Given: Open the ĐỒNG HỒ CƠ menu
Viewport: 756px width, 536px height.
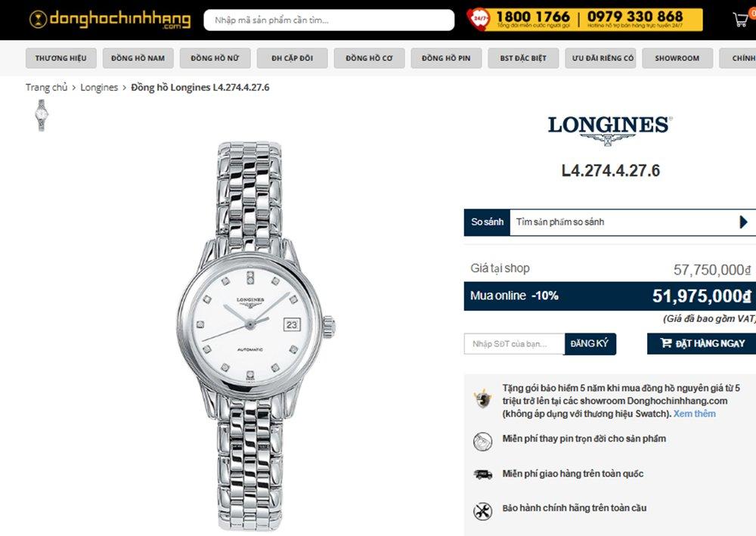Looking at the screenshot, I should coord(370,58).
